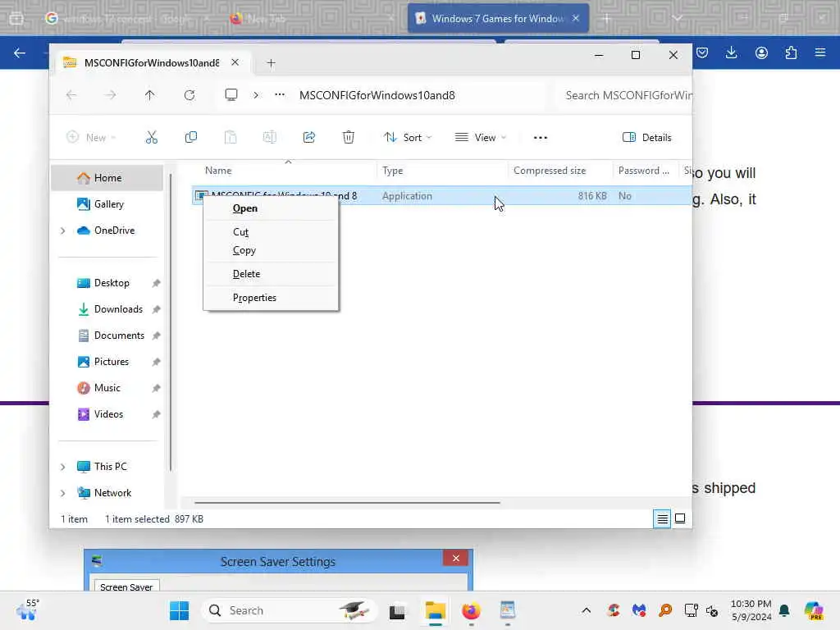Viewport: 840px width, 630px height.
Task: Choose Properties from the context menu
Action: point(271,298)
